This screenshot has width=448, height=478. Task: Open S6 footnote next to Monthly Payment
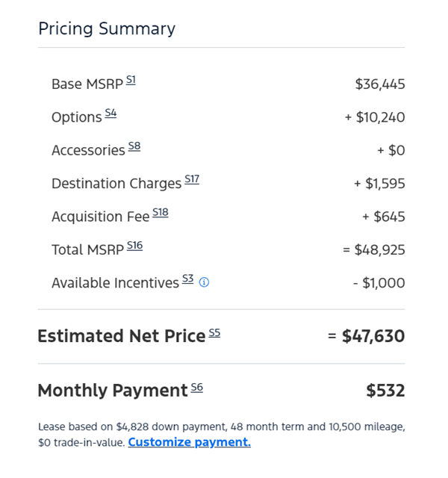(196, 387)
